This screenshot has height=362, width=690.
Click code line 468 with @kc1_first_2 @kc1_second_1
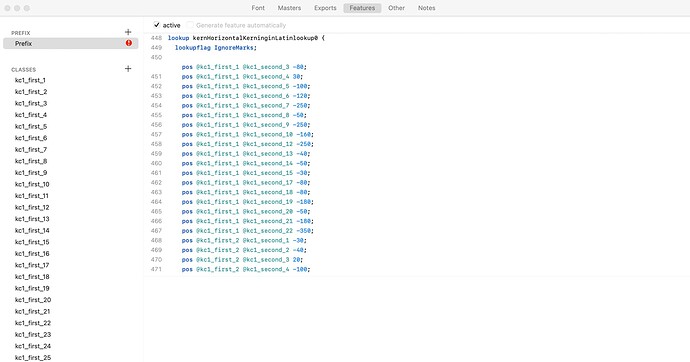click(x=244, y=241)
